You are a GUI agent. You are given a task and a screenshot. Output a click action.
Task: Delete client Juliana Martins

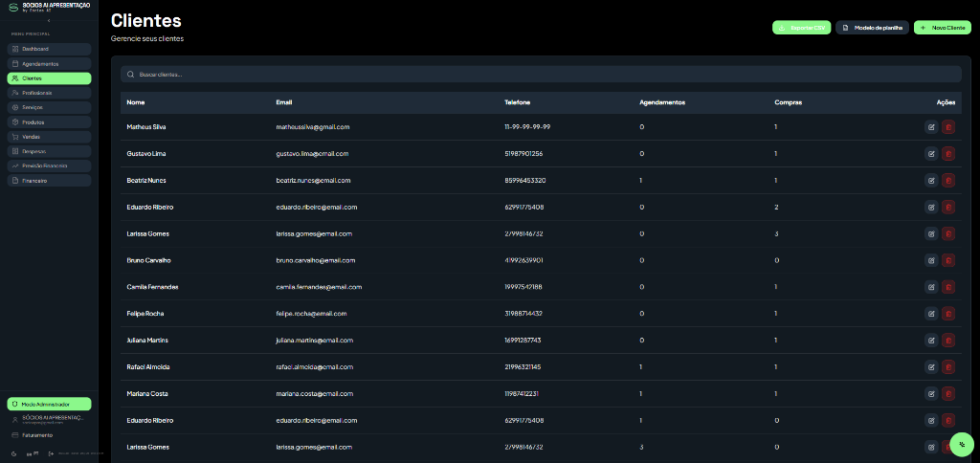pyautogui.click(x=948, y=341)
